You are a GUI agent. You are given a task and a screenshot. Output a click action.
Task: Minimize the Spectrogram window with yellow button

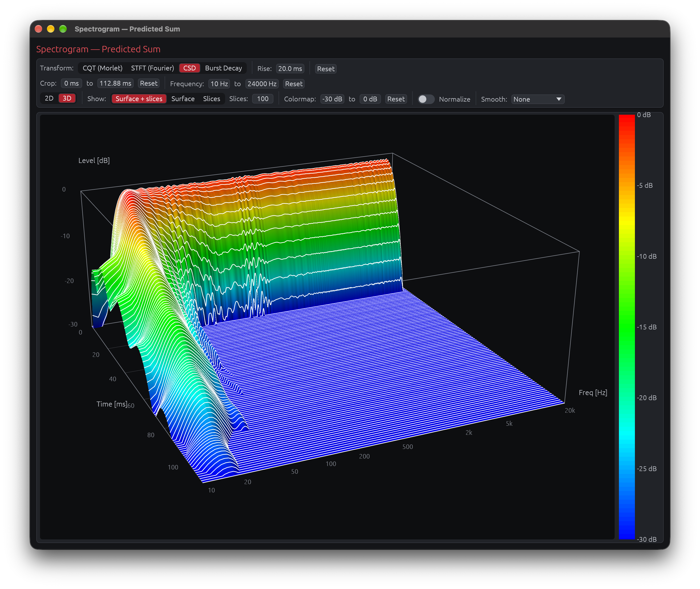[51, 29]
